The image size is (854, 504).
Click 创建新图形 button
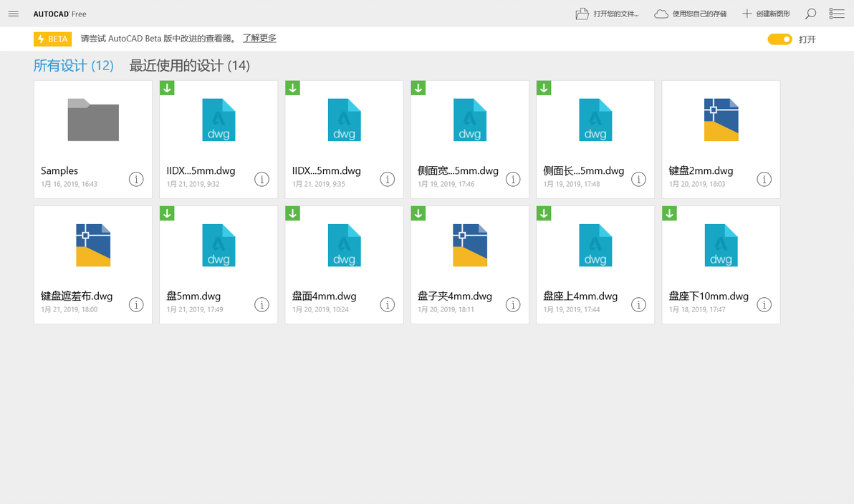point(766,14)
